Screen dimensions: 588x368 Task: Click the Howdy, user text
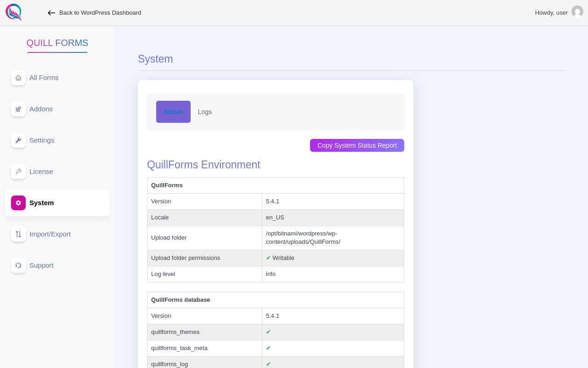(551, 13)
